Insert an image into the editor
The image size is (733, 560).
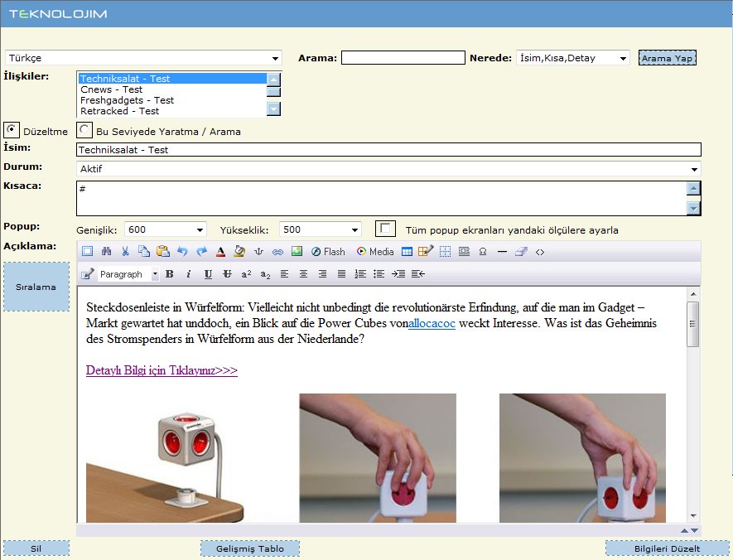[297, 252]
